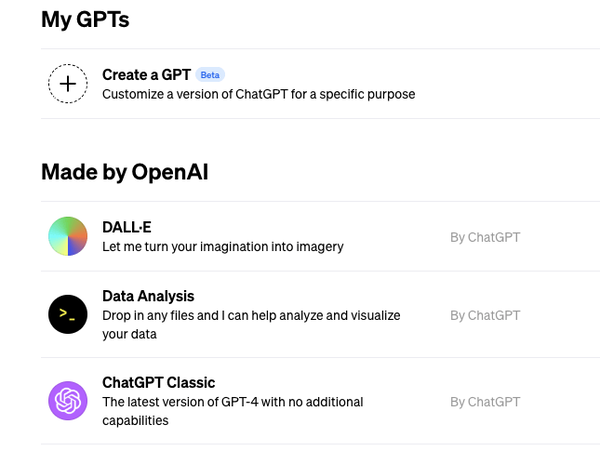
Task: Choose the ChatGPT Classic title
Action: pos(158,383)
